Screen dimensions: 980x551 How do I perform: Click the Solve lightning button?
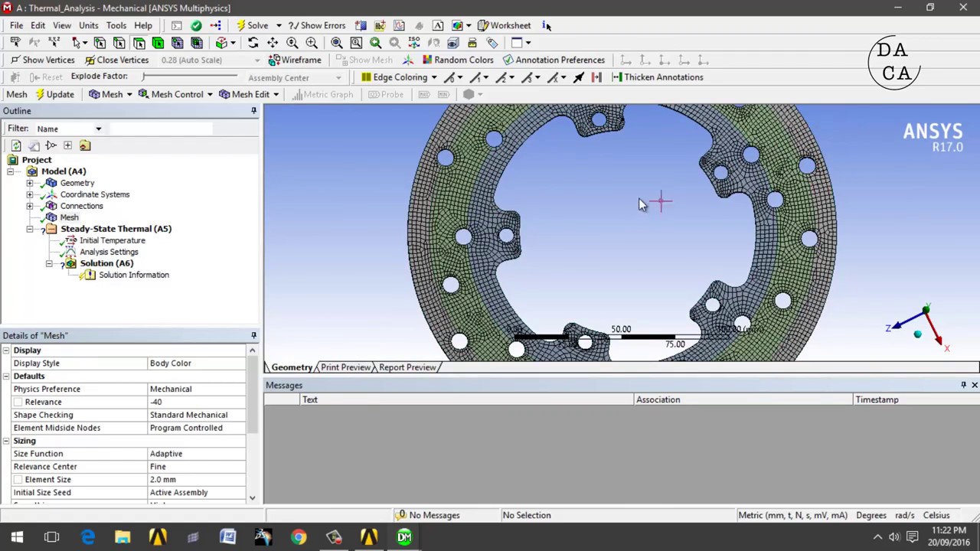point(253,25)
